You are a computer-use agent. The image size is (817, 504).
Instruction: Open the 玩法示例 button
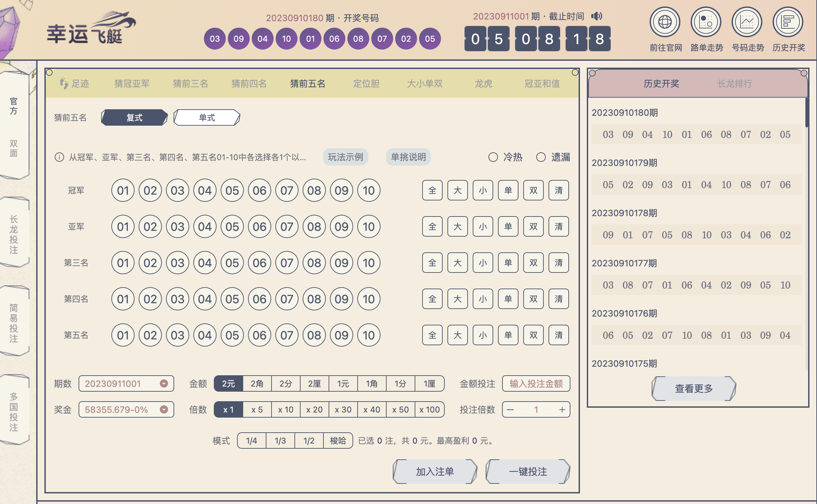[346, 157]
